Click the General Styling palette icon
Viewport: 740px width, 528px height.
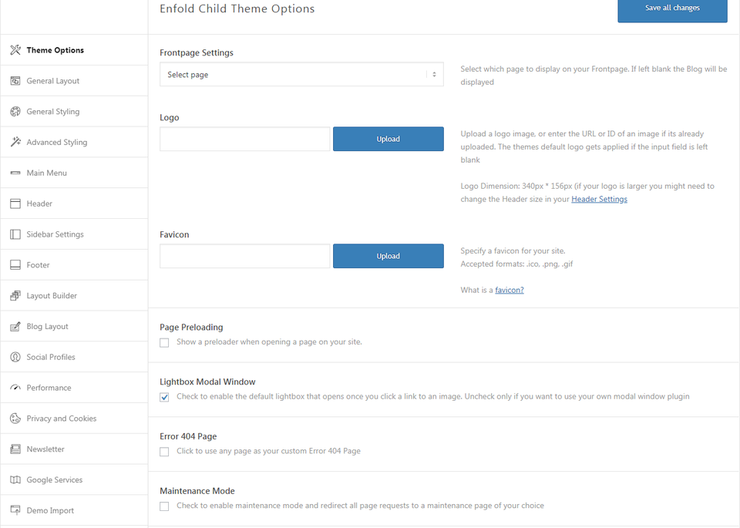(x=16, y=112)
